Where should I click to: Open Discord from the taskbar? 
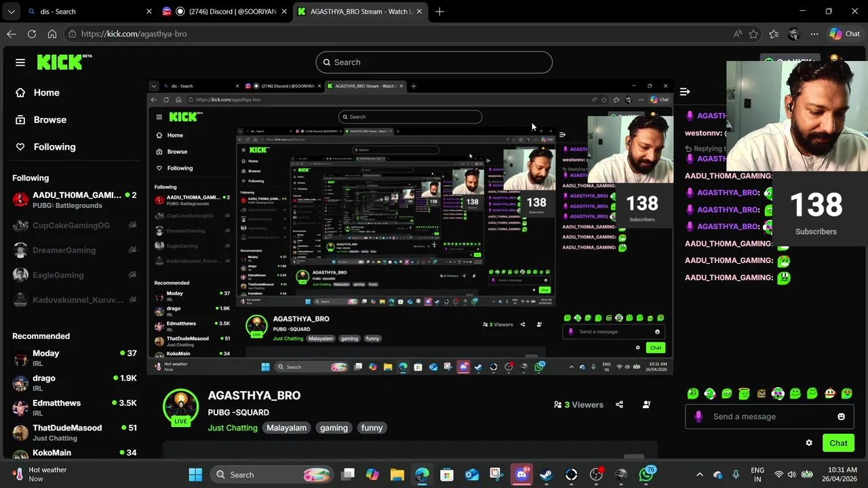click(x=521, y=474)
